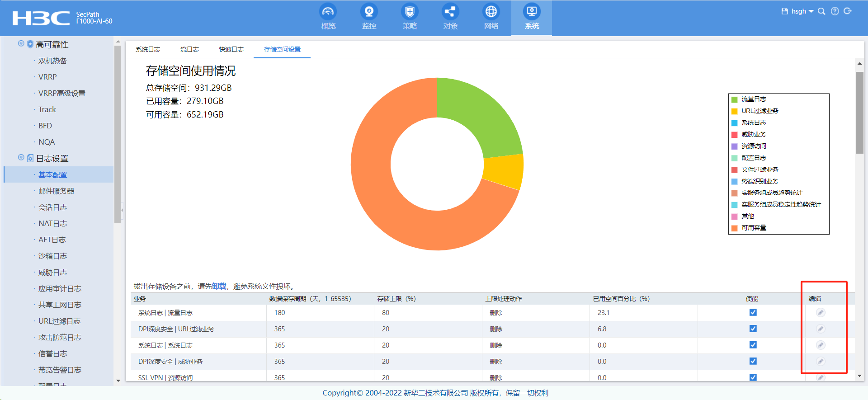Click the help question mark icon

(835, 11)
